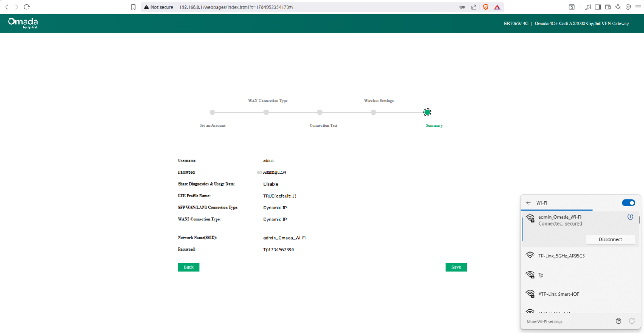Click the ER706W-4G model header text

516,24
